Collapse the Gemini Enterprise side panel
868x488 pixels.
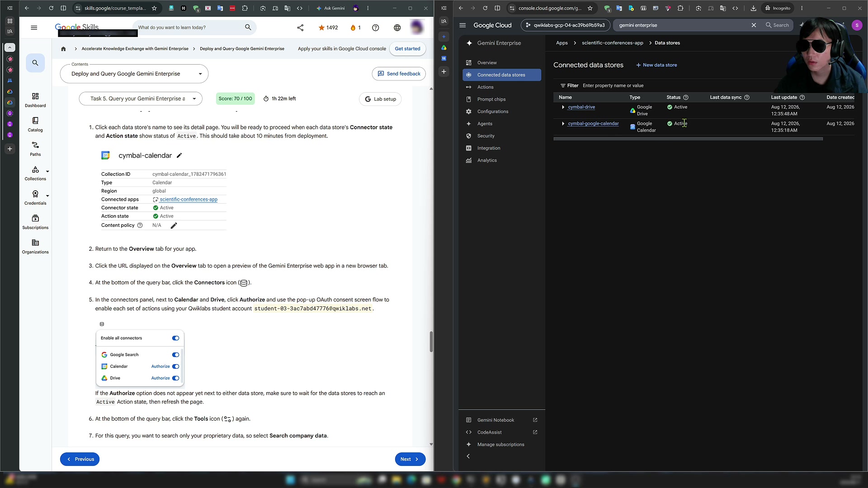point(468,456)
